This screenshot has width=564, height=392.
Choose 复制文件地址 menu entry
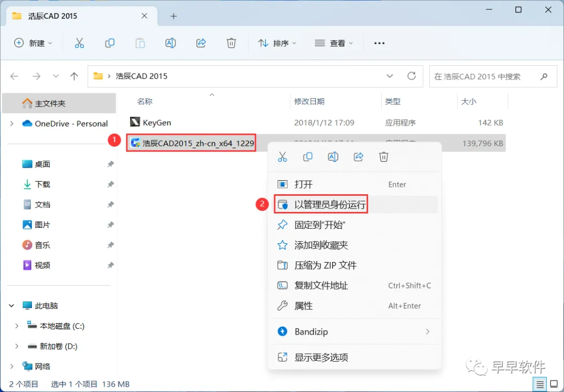(355, 286)
